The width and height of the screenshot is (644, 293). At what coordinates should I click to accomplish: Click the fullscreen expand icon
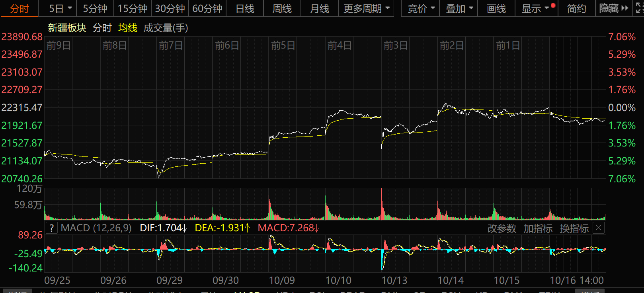click(x=639, y=8)
